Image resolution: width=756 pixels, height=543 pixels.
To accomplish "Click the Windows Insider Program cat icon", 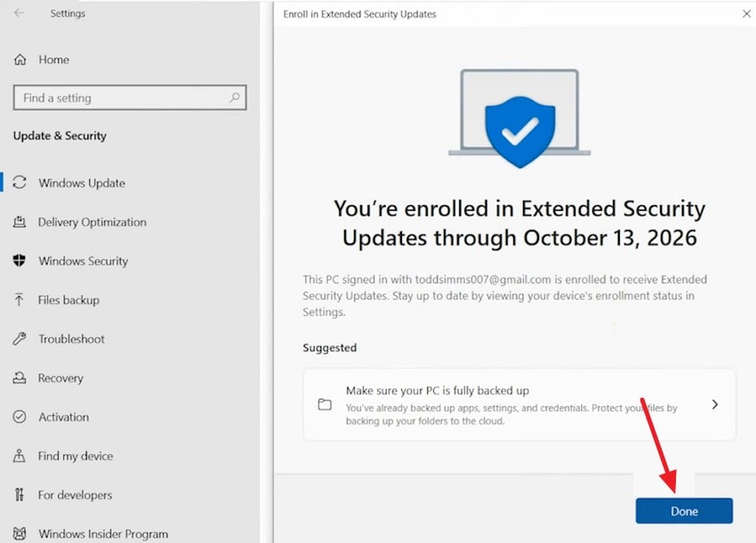I will point(20,533).
